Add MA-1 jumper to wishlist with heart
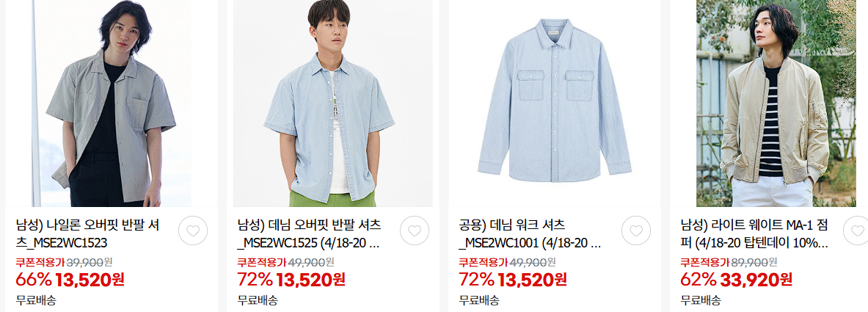 pos(857,231)
